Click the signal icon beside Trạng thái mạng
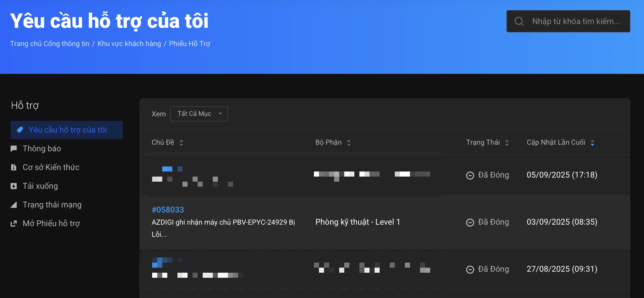This screenshot has width=644, height=298. pyautogui.click(x=14, y=205)
